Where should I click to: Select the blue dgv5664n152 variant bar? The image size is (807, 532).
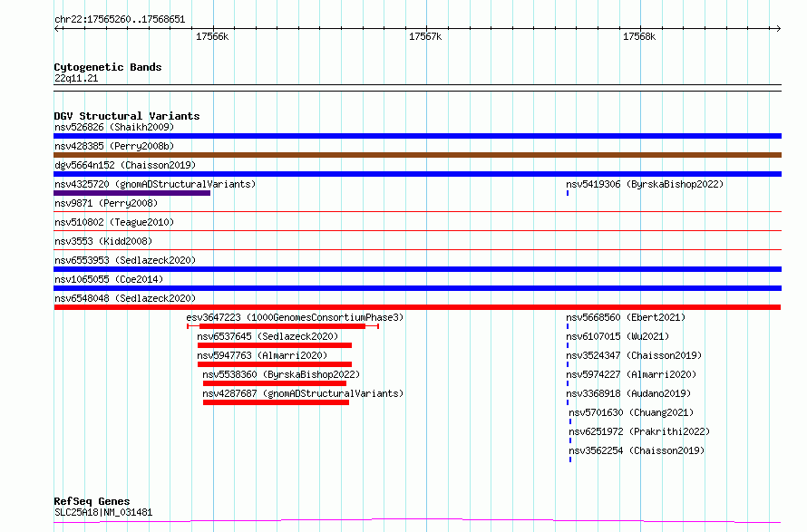pyautogui.click(x=417, y=174)
